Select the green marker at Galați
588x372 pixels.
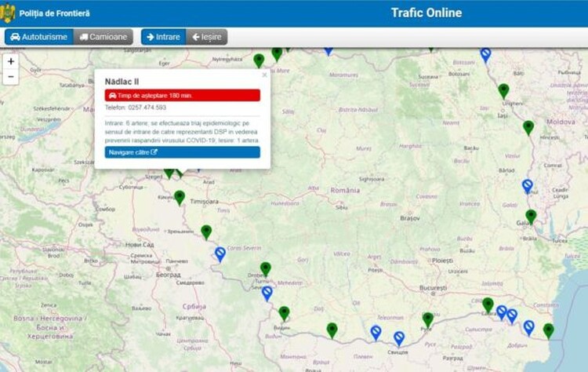point(531,216)
